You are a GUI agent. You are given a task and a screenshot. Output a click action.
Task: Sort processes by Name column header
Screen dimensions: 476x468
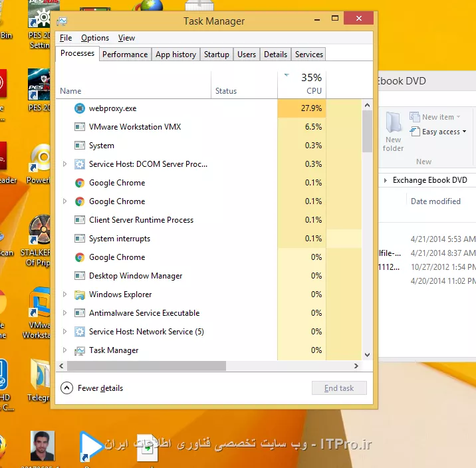point(133,85)
